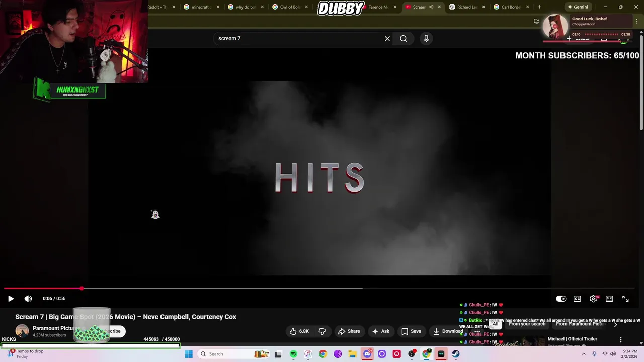The image size is (644, 362).
Task: Open options for Michael Official Trailer
Action: point(621,340)
